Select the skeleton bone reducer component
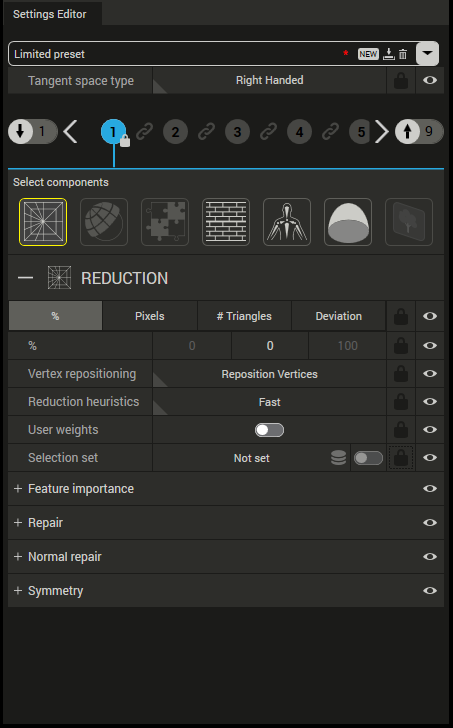 coord(287,222)
